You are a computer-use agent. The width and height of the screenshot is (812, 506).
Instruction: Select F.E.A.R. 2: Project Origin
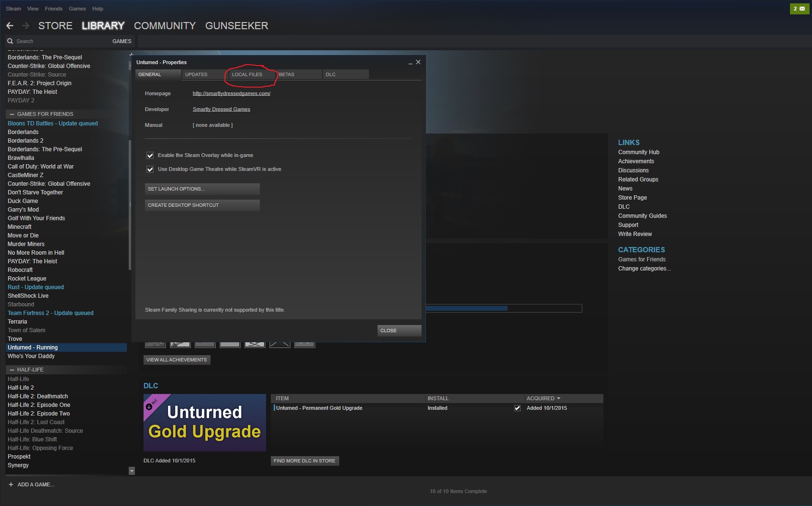pyautogui.click(x=39, y=83)
